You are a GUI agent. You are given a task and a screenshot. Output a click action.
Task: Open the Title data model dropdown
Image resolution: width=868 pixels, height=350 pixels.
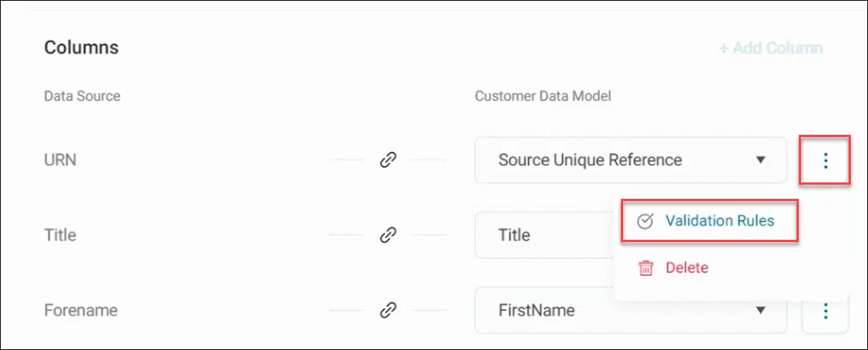(x=545, y=235)
